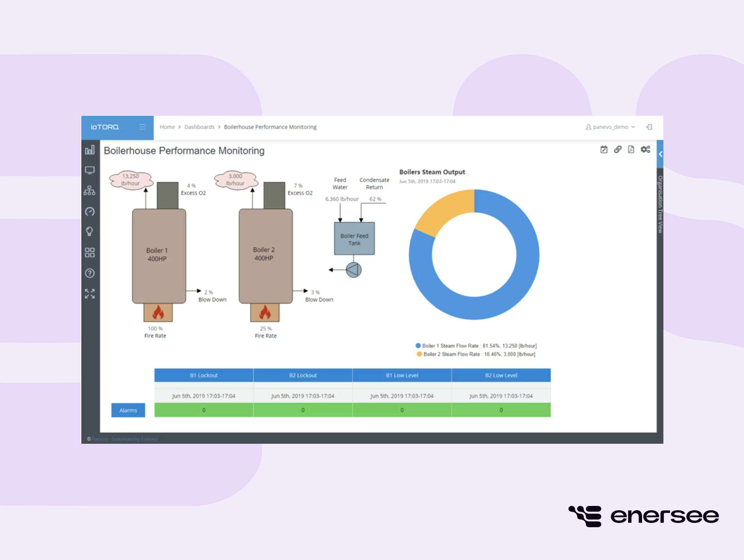Click the Home breadcrumb link
This screenshot has width=744, height=560.
[167, 127]
